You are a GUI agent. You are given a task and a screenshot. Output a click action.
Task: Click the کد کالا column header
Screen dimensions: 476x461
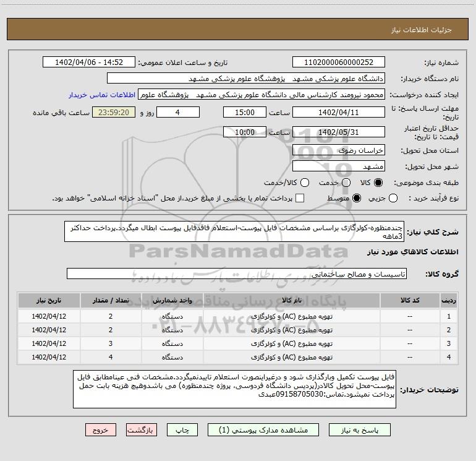pyautogui.click(x=410, y=300)
